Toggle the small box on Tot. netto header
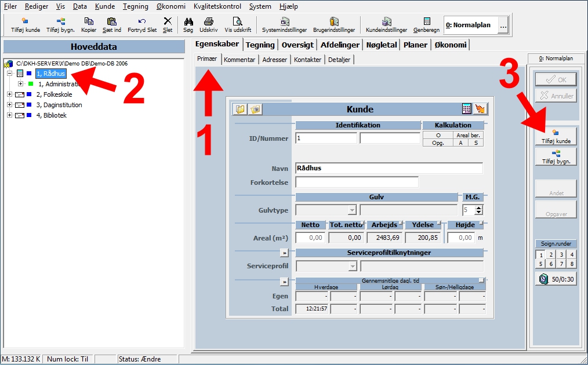The height and width of the screenshot is (365, 588). pyautogui.click(x=362, y=222)
